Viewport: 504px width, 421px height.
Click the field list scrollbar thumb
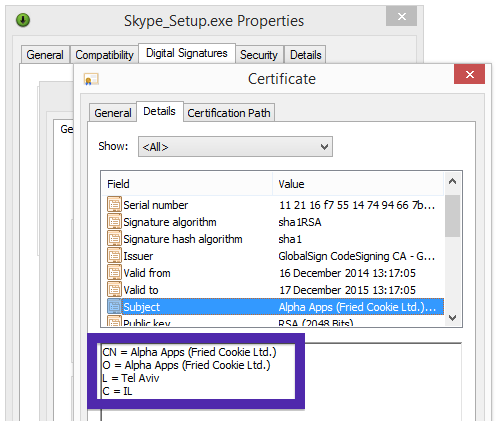point(452,216)
